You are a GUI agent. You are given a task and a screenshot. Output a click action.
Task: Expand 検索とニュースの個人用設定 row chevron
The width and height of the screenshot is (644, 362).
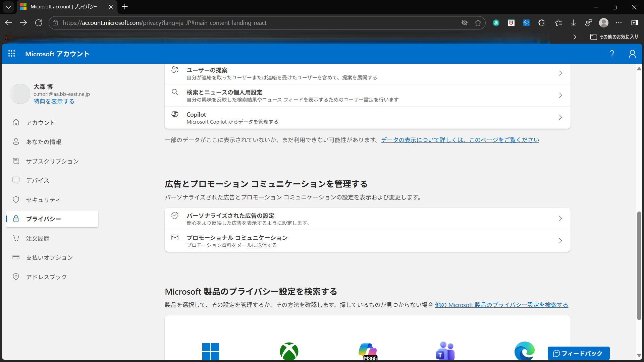(x=560, y=95)
